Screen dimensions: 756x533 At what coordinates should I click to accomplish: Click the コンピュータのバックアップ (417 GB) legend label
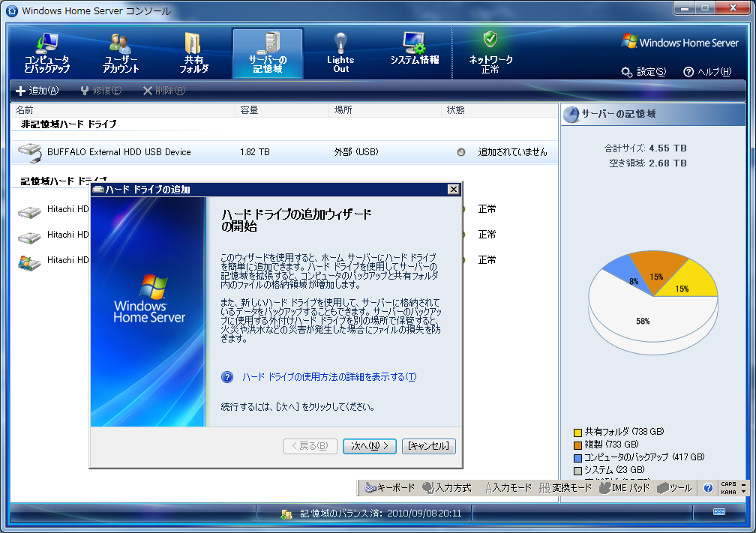point(644,457)
